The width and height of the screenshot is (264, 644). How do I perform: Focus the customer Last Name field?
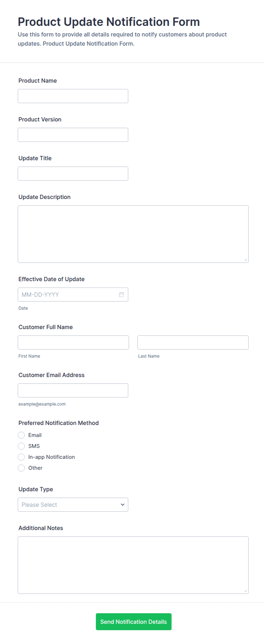pyautogui.click(x=193, y=342)
